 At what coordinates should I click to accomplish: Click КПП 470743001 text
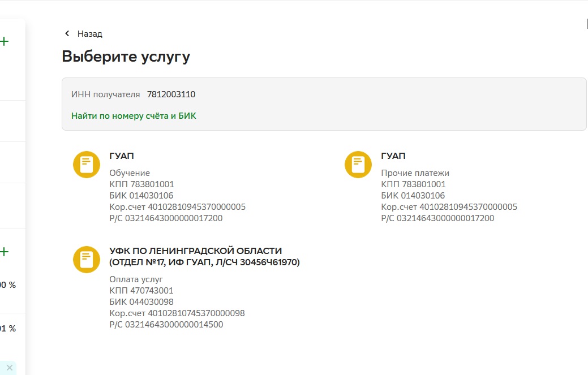tap(141, 291)
